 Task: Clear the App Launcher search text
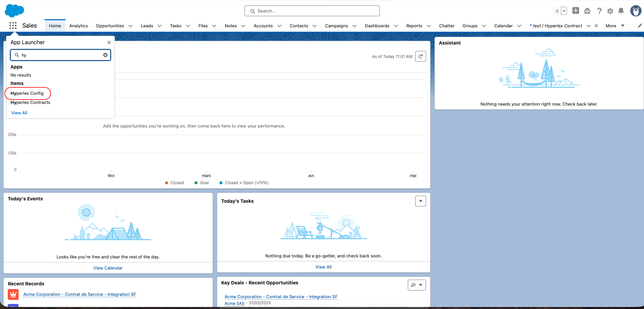105,55
